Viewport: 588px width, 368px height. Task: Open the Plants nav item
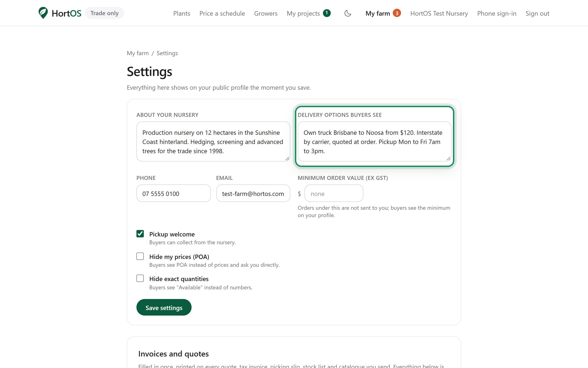pos(181,13)
